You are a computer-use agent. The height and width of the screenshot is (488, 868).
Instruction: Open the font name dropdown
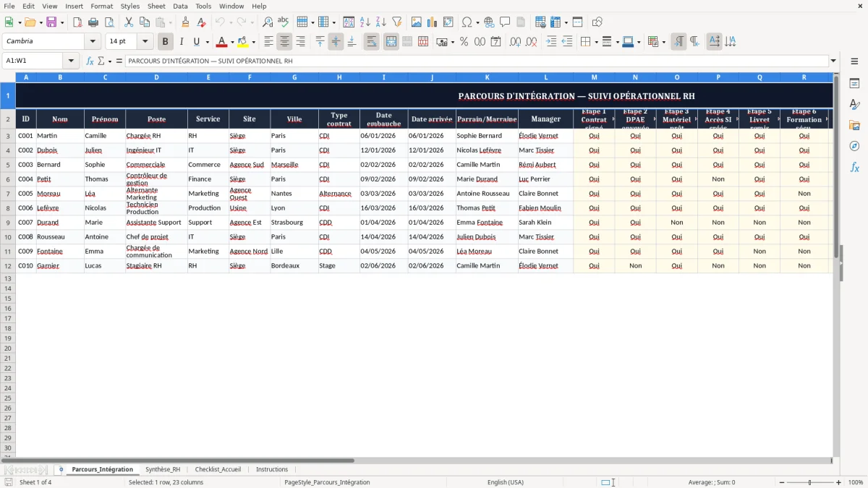[x=93, y=42]
